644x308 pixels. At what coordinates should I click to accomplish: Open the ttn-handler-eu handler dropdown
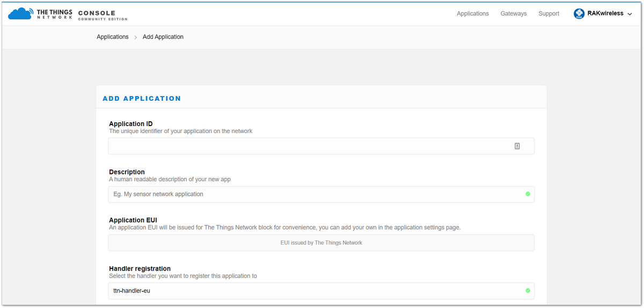coord(321,291)
